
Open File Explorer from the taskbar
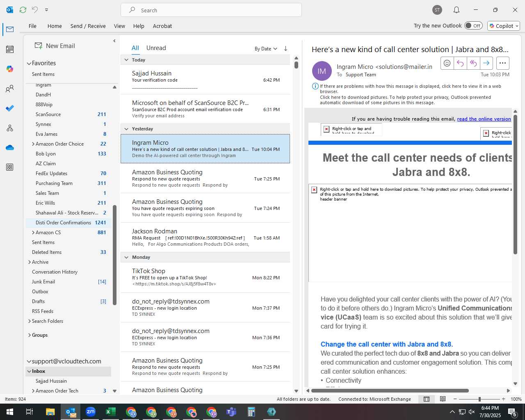point(50,412)
